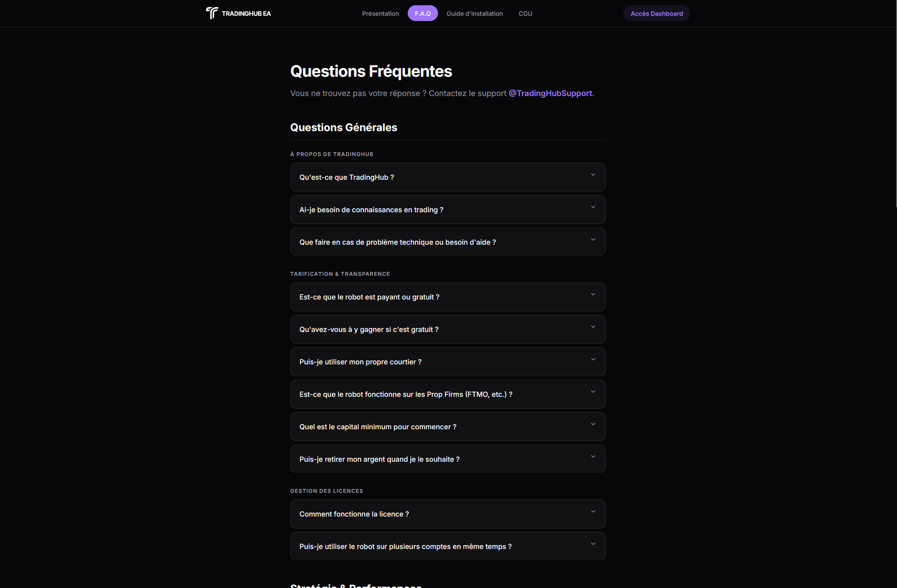This screenshot has width=897, height=588.
Task: Click chevron icon on licence question
Action: click(x=593, y=511)
